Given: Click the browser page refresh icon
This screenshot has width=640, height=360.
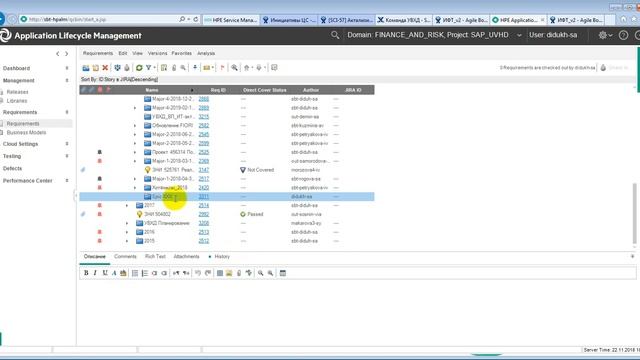Looking at the screenshot, I should 196,19.
